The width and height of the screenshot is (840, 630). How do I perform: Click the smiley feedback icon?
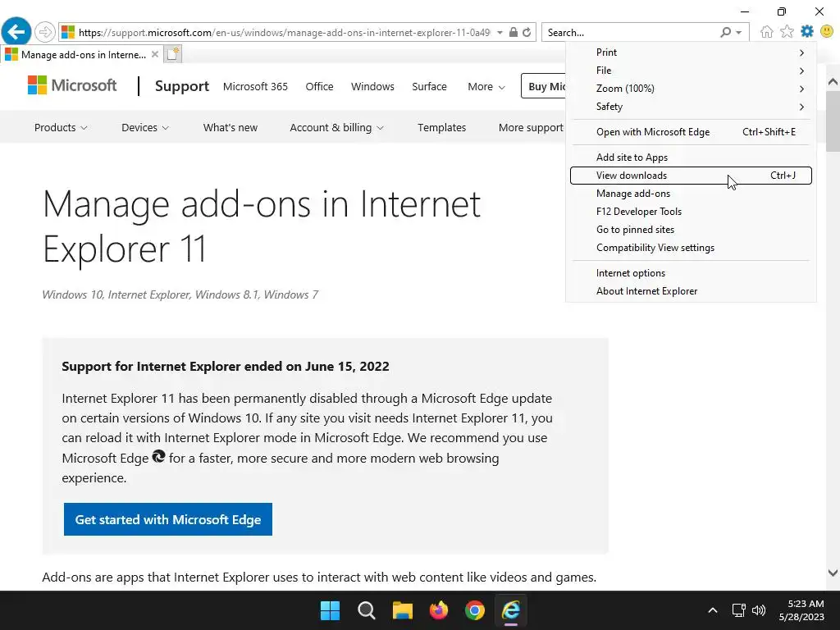pos(827,32)
